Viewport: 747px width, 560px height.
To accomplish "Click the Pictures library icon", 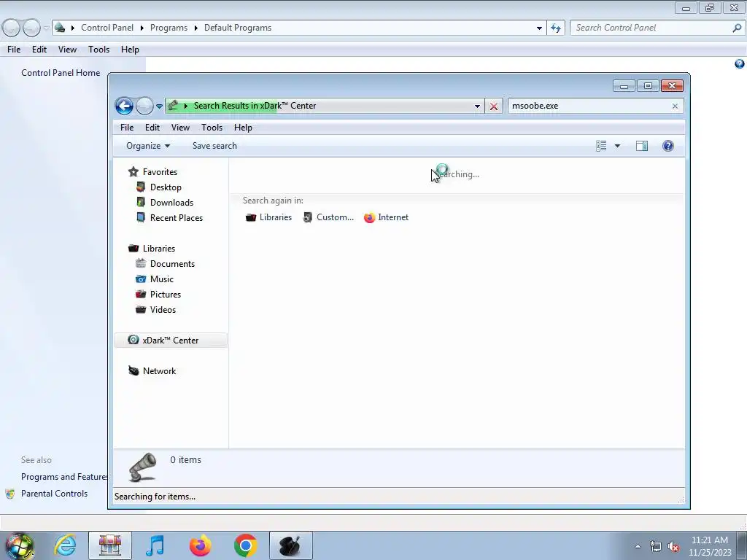I will coord(141,295).
